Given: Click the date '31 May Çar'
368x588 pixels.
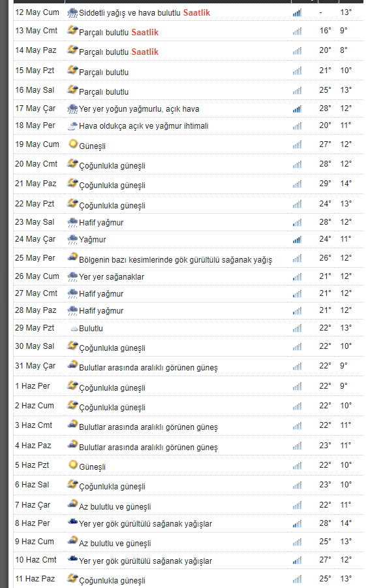Looking at the screenshot, I should tap(35, 366).
